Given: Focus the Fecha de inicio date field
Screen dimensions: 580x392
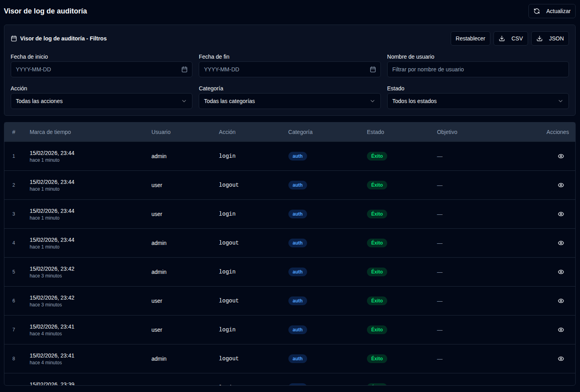Looking at the screenshot, I should click(95, 69).
